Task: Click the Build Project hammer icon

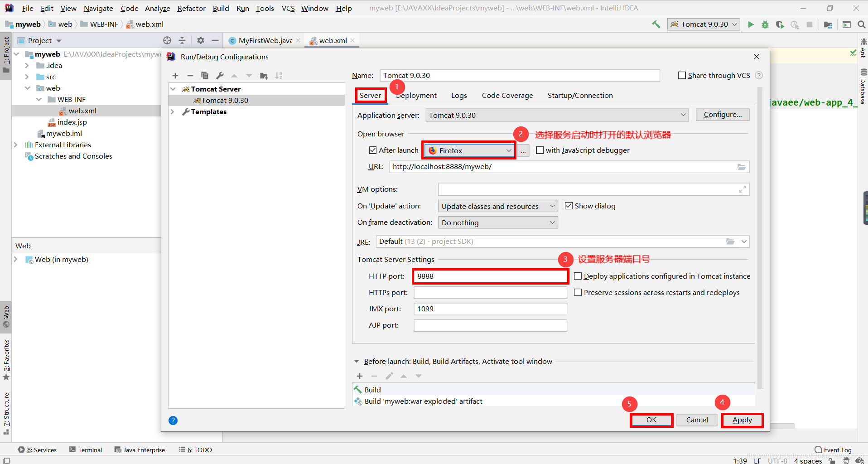Action: [x=656, y=24]
